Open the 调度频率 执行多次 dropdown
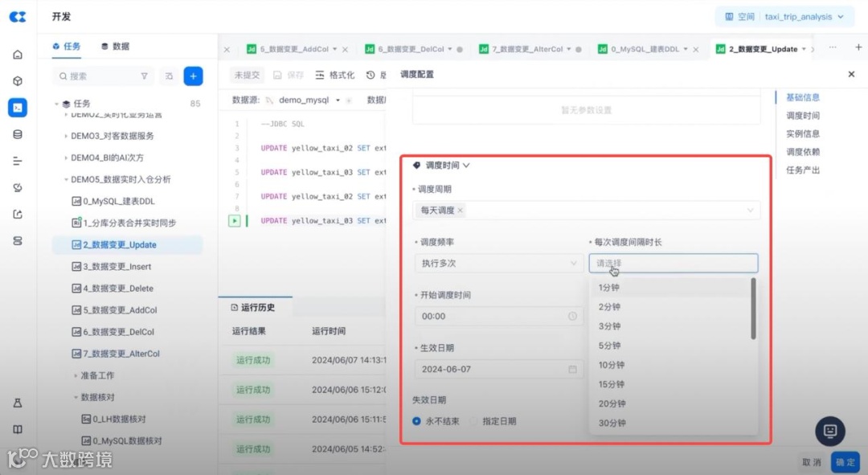Image resolution: width=868 pixels, height=475 pixels. pos(499,264)
